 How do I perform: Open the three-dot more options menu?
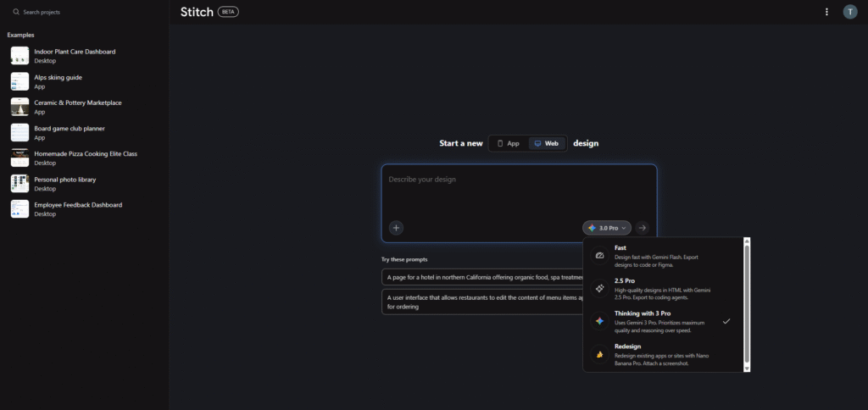tap(826, 12)
